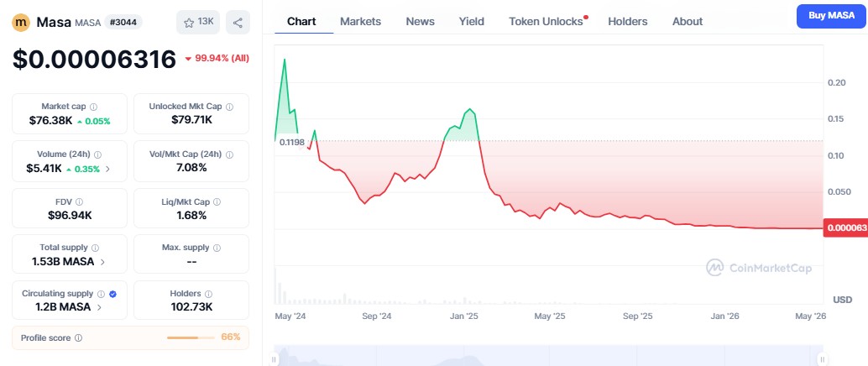Grab the left range handle of the chart navigator
This screenshot has height=366, width=868.
point(274,358)
